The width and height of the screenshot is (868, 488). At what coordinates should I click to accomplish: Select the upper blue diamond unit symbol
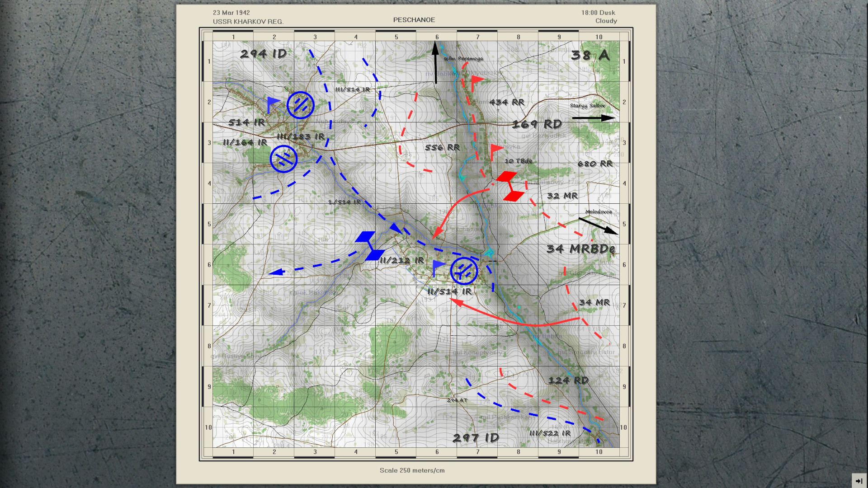364,235
